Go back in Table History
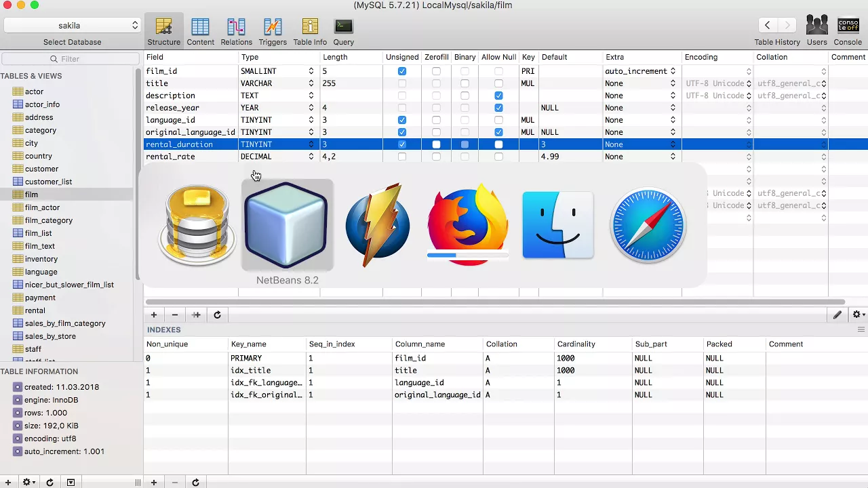The height and width of the screenshot is (488, 868). pyautogui.click(x=767, y=26)
